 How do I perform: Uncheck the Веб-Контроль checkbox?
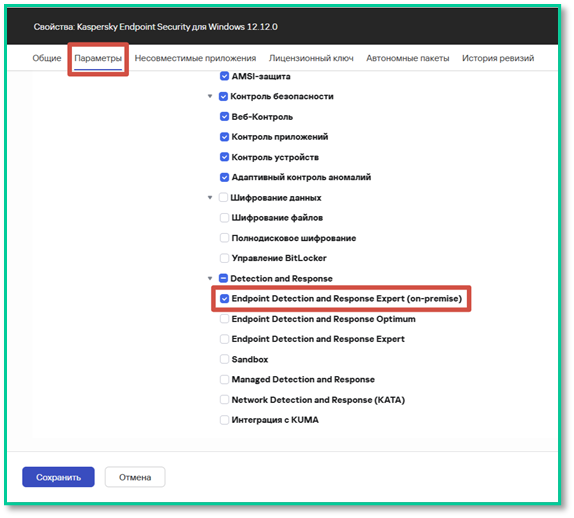(x=224, y=117)
